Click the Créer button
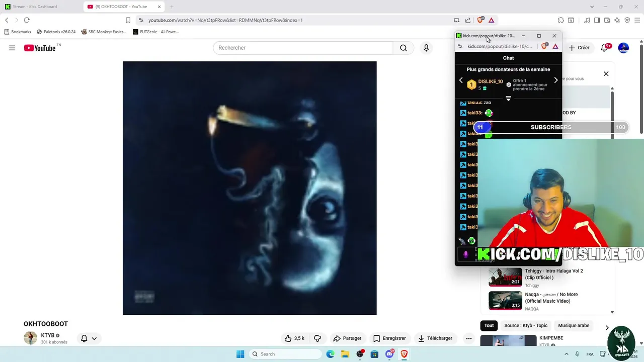This screenshot has height=362, width=644. 579,48
